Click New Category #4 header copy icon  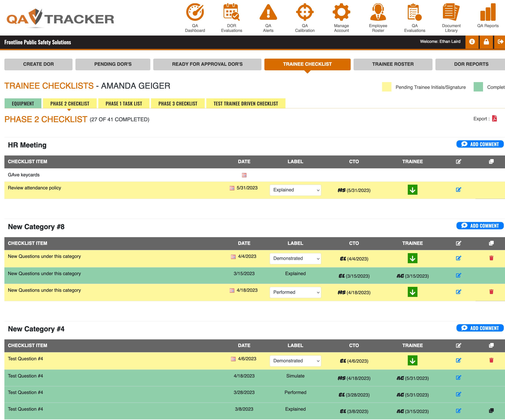click(491, 345)
